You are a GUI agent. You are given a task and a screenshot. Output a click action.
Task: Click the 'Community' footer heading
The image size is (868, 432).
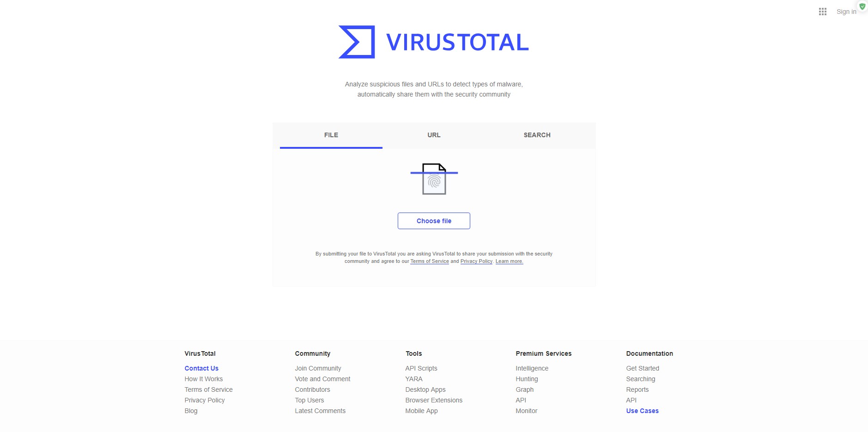(313, 353)
